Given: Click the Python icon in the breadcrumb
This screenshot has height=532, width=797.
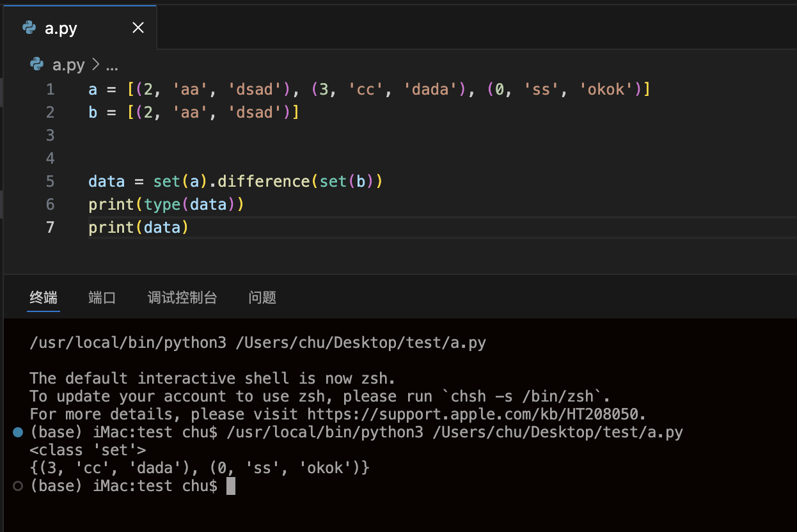Looking at the screenshot, I should pos(37,65).
